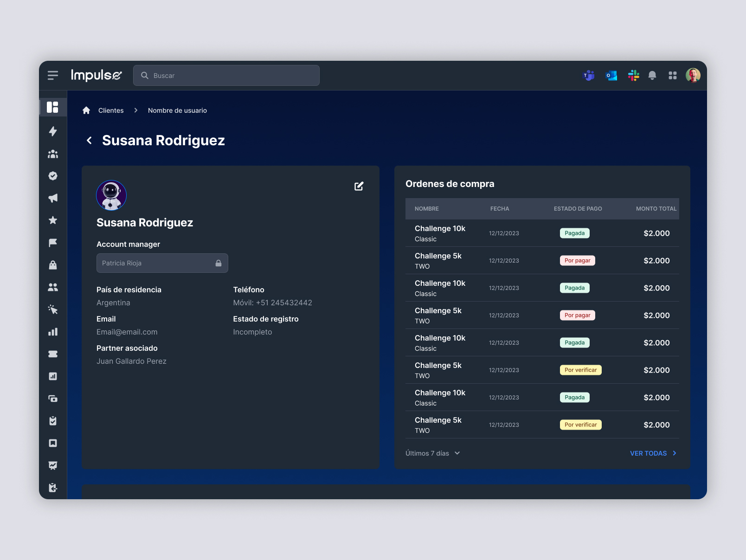Select flag icon in sidebar
Viewport: 746px width, 560px height.
pos(53,243)
